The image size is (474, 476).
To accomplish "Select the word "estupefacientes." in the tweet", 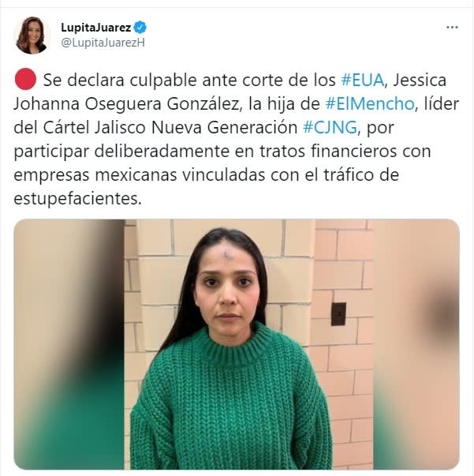I will (77, 199).
